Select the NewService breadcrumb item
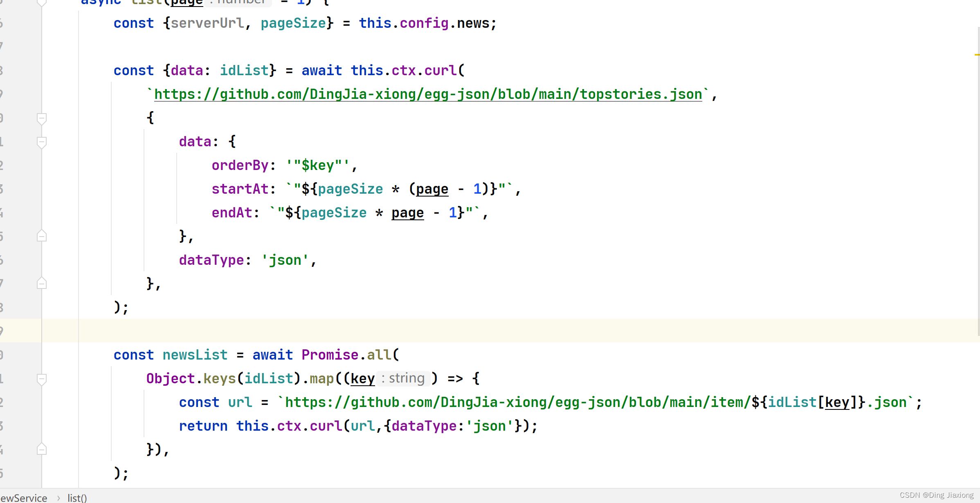Viewport: 980px width, 503px height. [24, 498]
